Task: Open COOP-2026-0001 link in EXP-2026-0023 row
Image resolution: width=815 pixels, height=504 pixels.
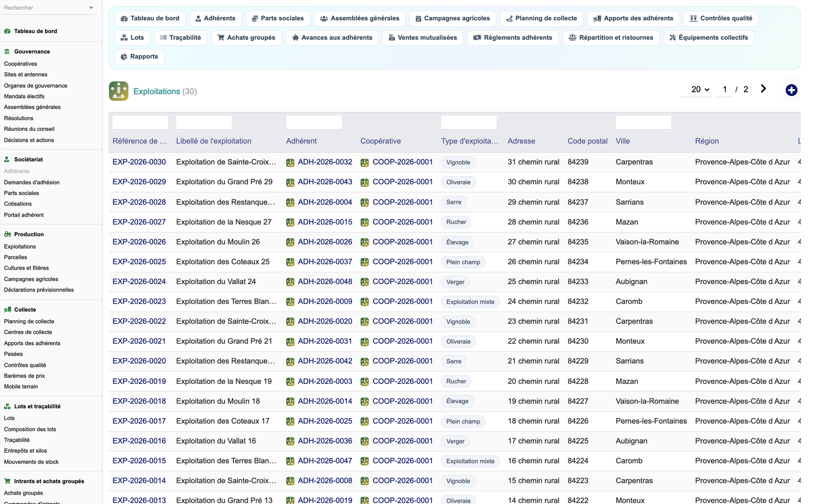Action: [x=403, y=302]
